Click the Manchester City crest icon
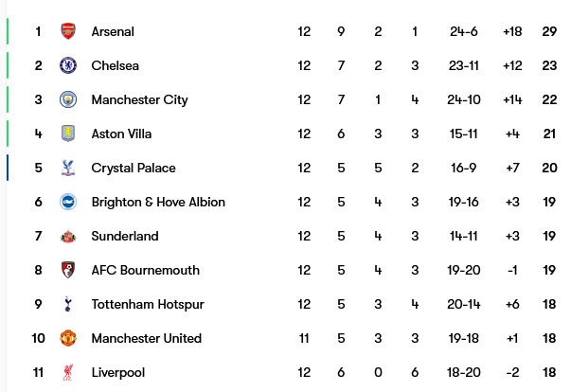The width and height of the screenshot is (571, 392). (67, 99)
